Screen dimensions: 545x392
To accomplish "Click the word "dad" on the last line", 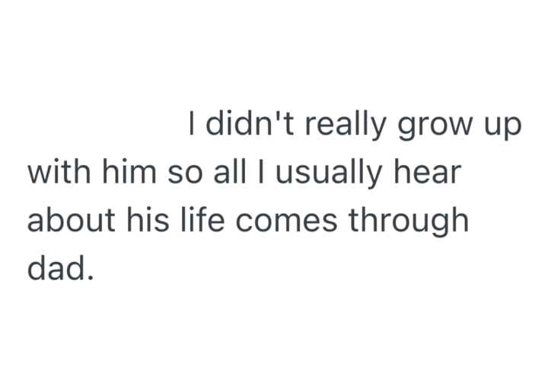I will click(x=55, y=269).
